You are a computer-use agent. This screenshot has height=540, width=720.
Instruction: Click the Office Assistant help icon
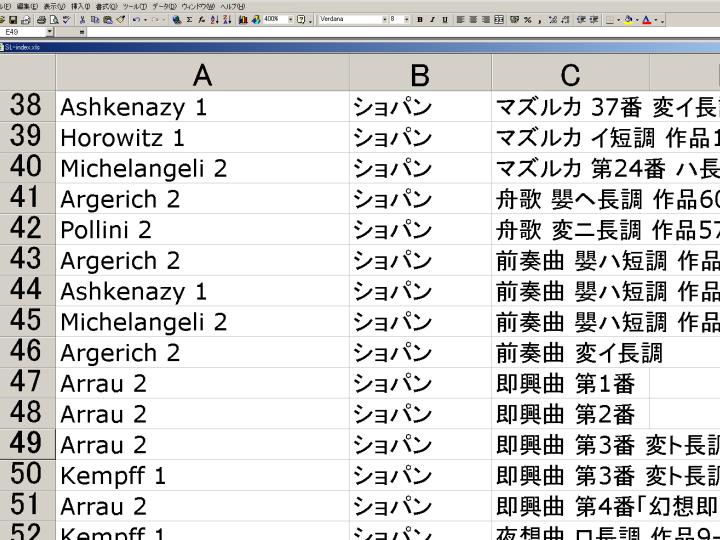coord(301,20)
